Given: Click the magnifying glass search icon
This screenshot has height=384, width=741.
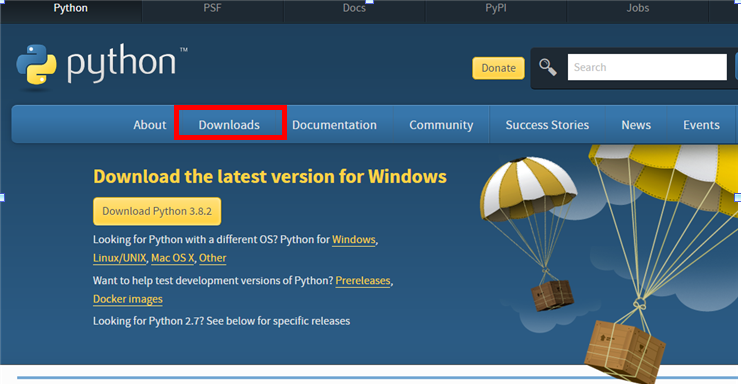Looking at the screenshot, I should [x=548, y=67].
